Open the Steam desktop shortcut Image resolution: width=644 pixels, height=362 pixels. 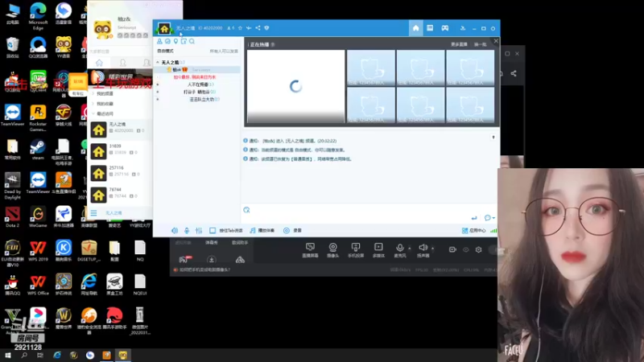tap(38, 150)
